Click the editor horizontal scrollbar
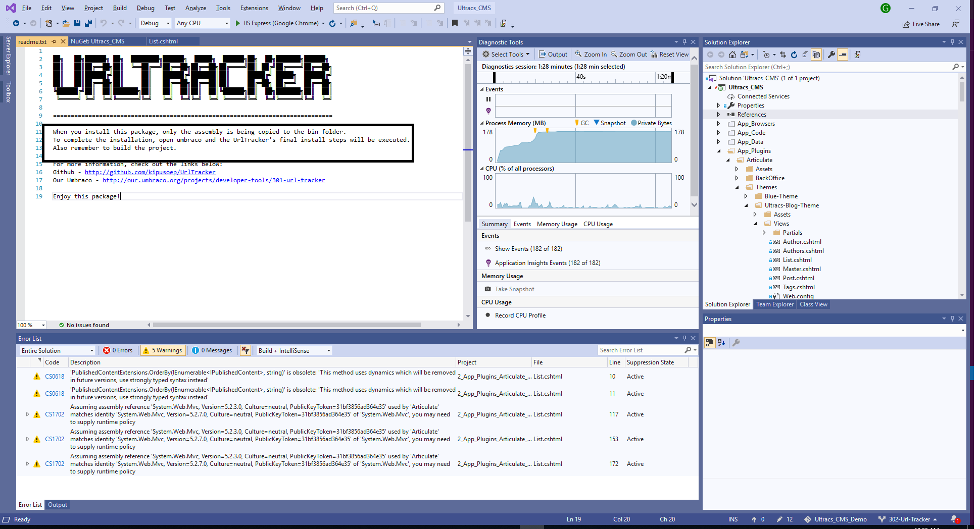The width and height of the screenshot is (980, 529). tap(286, 325)
